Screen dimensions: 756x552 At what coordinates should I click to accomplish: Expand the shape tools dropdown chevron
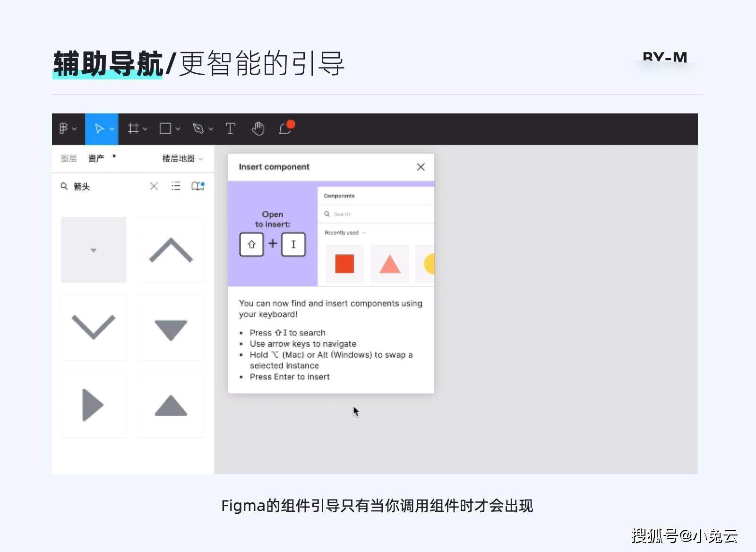click(178, 129)
